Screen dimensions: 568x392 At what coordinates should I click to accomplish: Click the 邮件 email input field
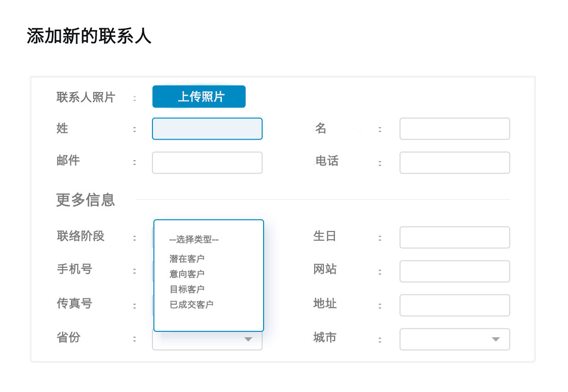coord(207,163)
